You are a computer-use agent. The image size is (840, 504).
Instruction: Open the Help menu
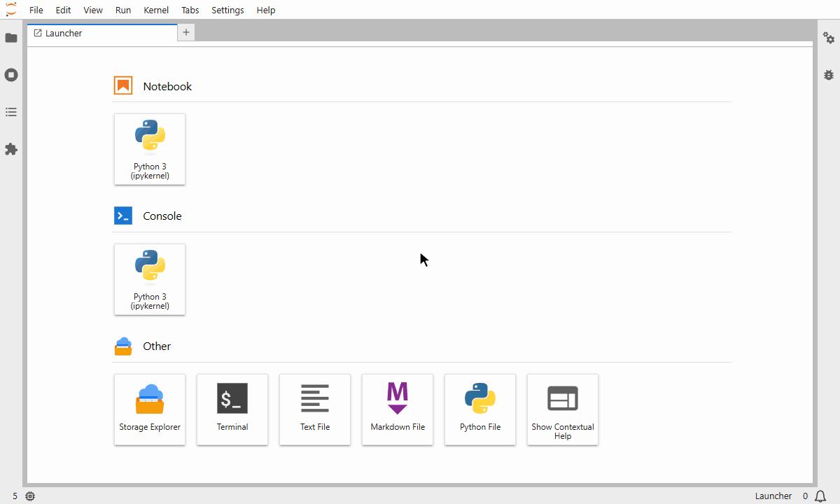coord(266,10)
